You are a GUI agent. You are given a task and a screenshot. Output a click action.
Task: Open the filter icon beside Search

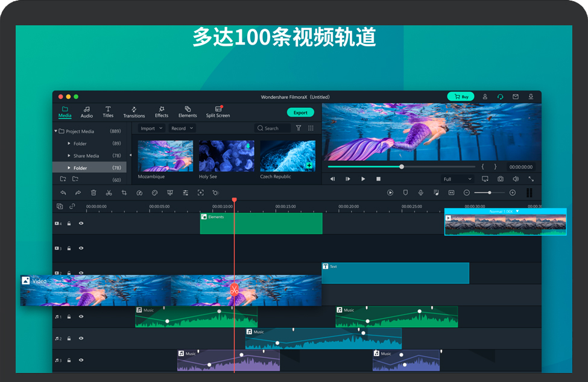click(299, 128)
